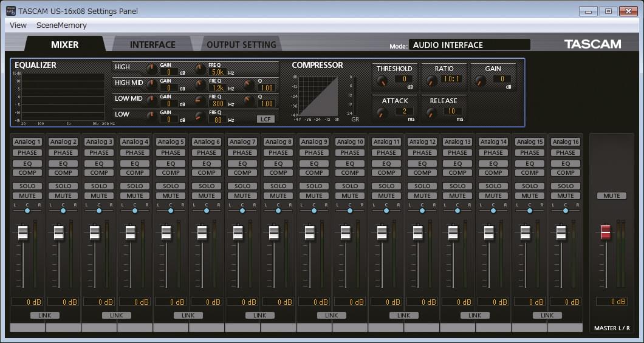The width and height of the screenshot is (644, 343).
Task: Select the Analog 10 channel name
Action: (x=350, y=141)
